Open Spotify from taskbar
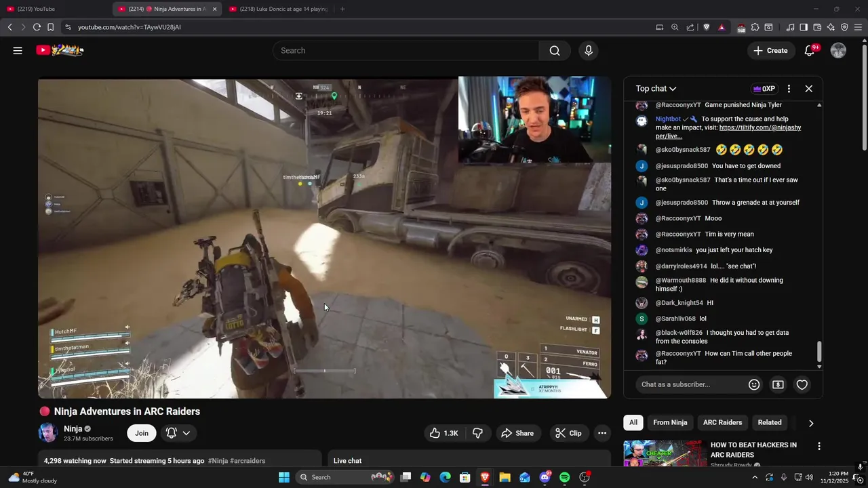 click(x=564, y=477)
